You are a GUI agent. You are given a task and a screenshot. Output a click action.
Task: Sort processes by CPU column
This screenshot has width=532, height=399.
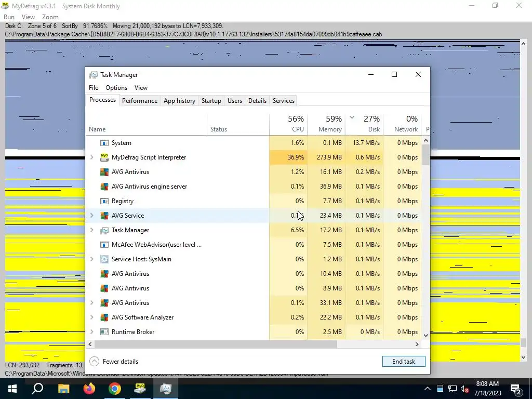click(288, 124)
